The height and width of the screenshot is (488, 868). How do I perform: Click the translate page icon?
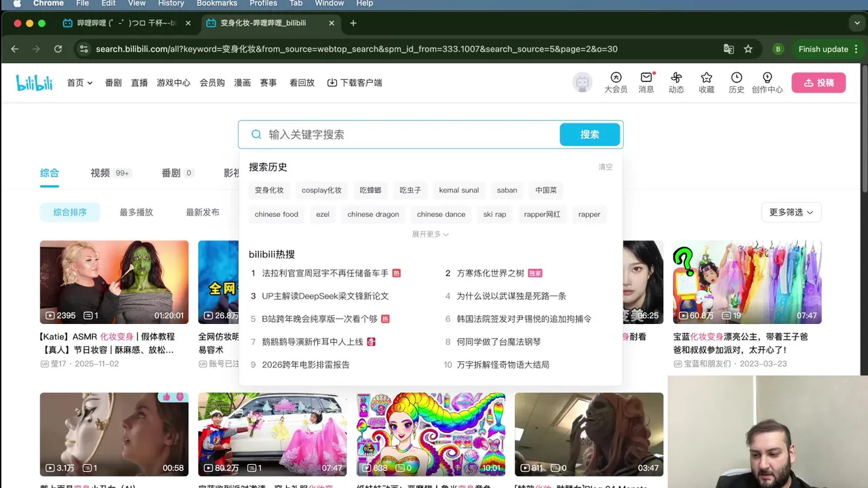(x=729, y=49)
